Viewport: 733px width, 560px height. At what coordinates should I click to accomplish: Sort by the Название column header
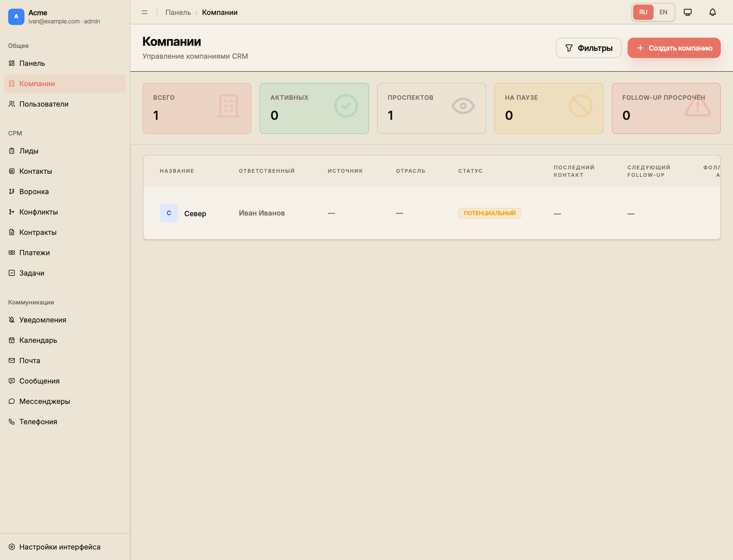(x=177, y=171)
